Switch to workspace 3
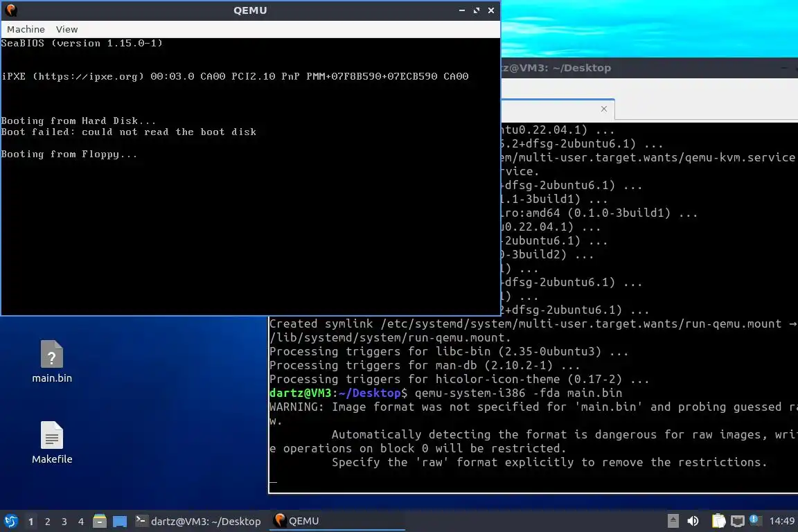The width and height of the screenshot is (798, 532). 64,522
